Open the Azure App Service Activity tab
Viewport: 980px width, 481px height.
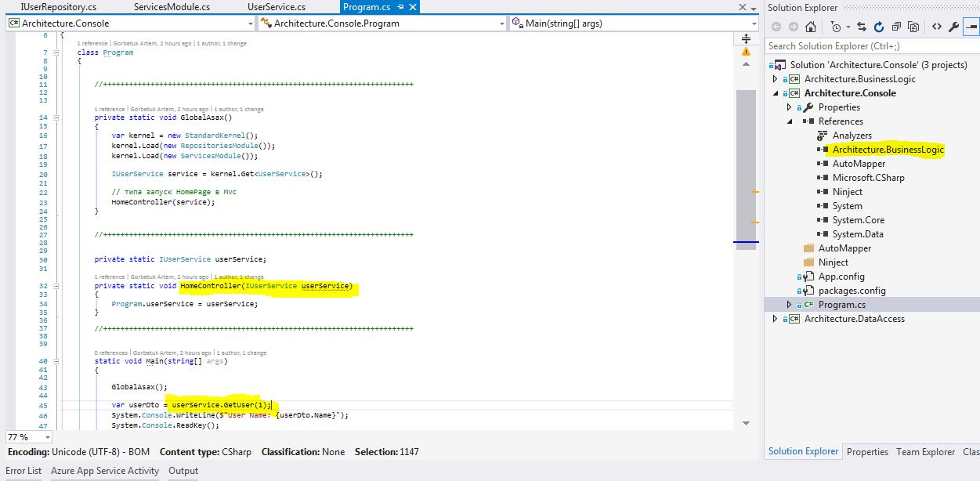(x=105, y=471)
